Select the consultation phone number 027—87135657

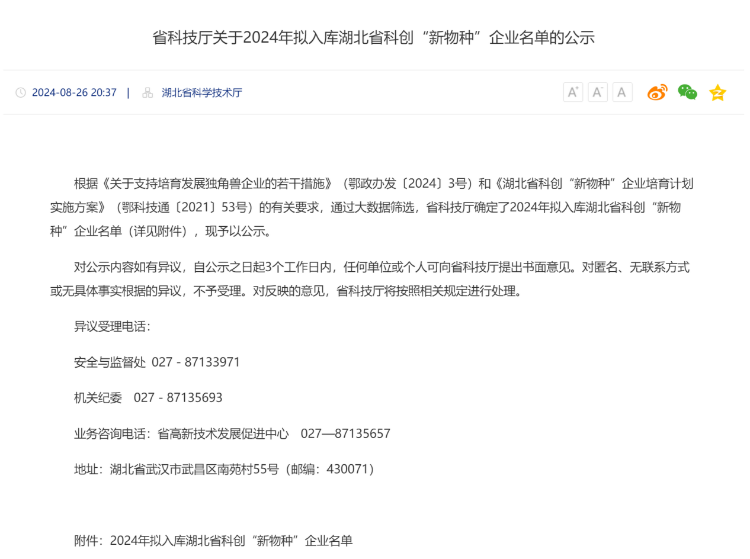pos(345,434)
